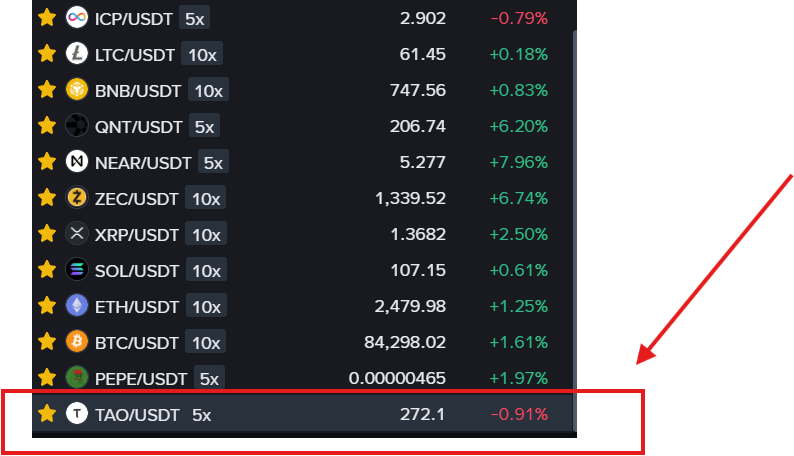Screen dimensions: 794x456
Task: Click the BNB price 747.56
Action: point(418,90)
